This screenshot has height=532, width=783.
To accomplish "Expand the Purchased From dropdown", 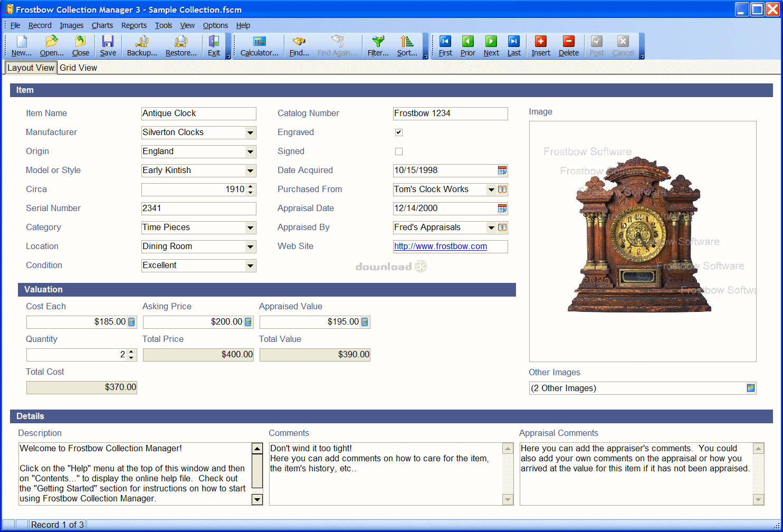I will pos(491,189).
